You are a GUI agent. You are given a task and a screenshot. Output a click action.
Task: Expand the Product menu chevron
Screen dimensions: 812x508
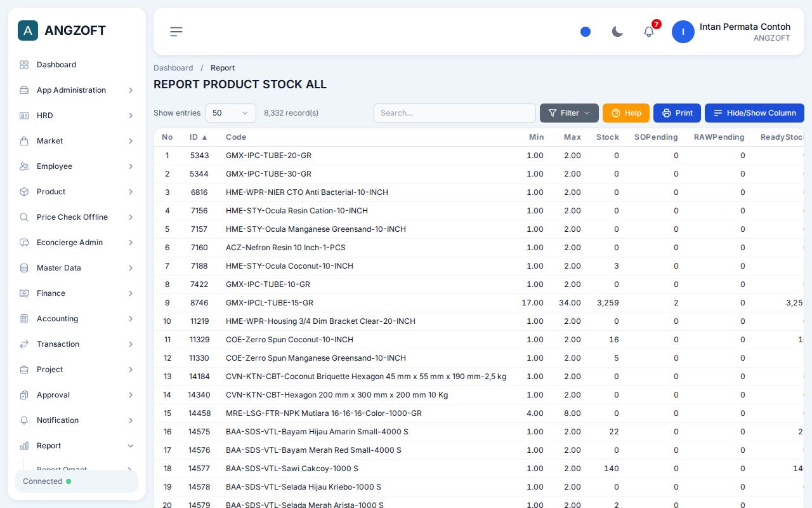pyautogui.click(x=131, y=192)
